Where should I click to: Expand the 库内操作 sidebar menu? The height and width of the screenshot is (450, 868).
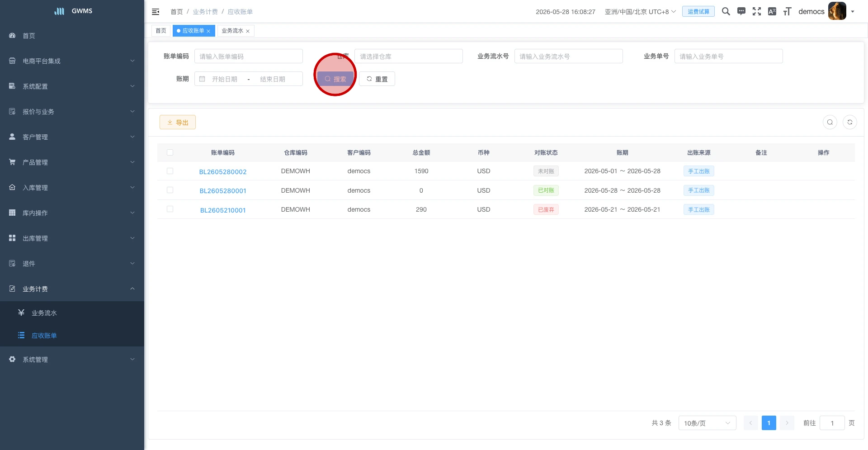(x=72, y=213)
